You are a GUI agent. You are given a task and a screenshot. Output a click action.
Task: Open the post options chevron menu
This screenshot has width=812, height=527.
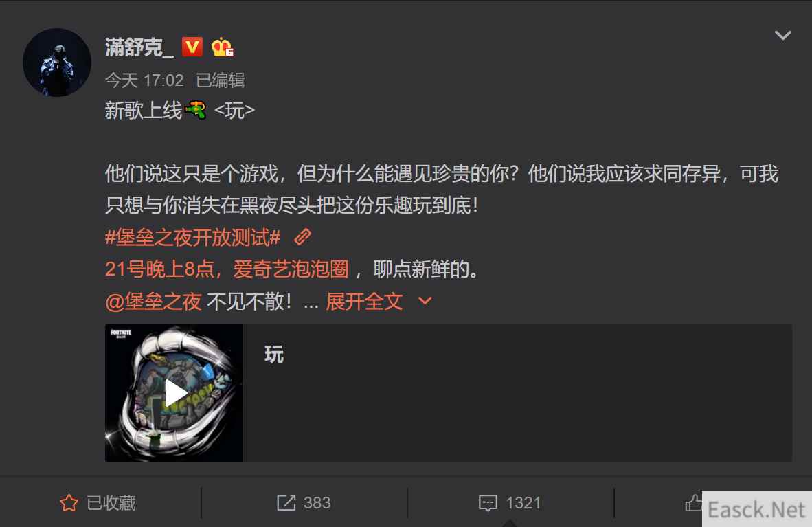(x=782, y=35)
